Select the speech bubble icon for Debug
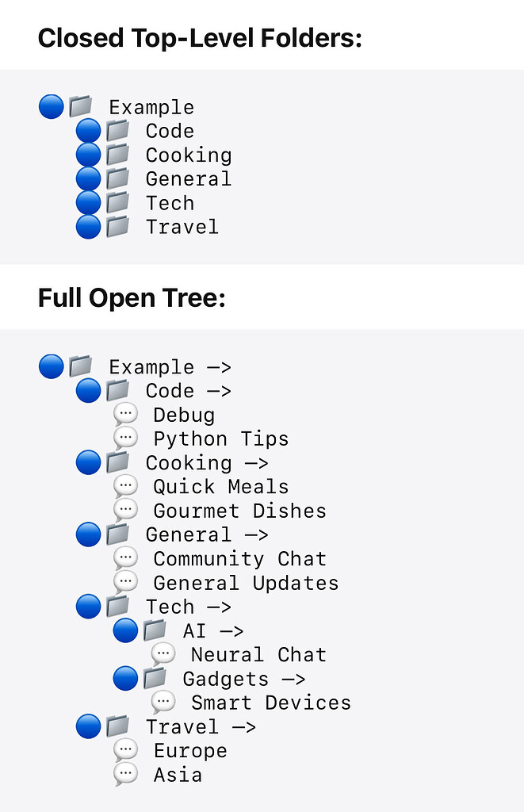 pyautogui.click(x=125, y=413)
